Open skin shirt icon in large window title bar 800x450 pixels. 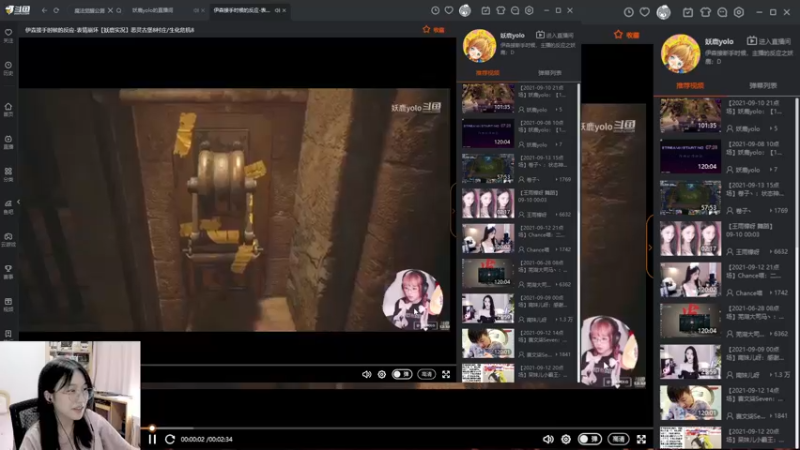coord(706,12)
